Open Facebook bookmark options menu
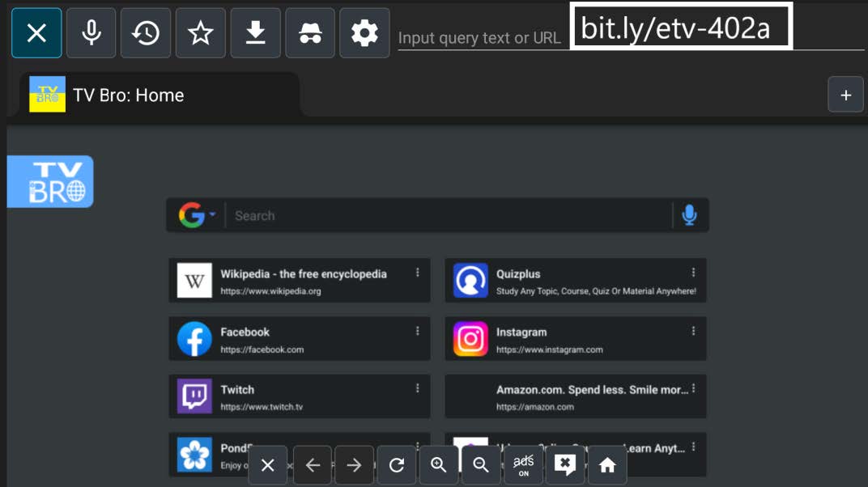 coord(417,331)
